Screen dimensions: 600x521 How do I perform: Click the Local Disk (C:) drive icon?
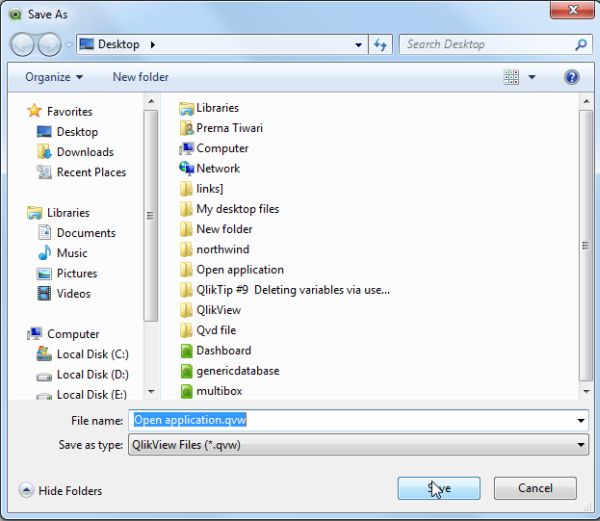pyautogui.click(x=44, y=354)
